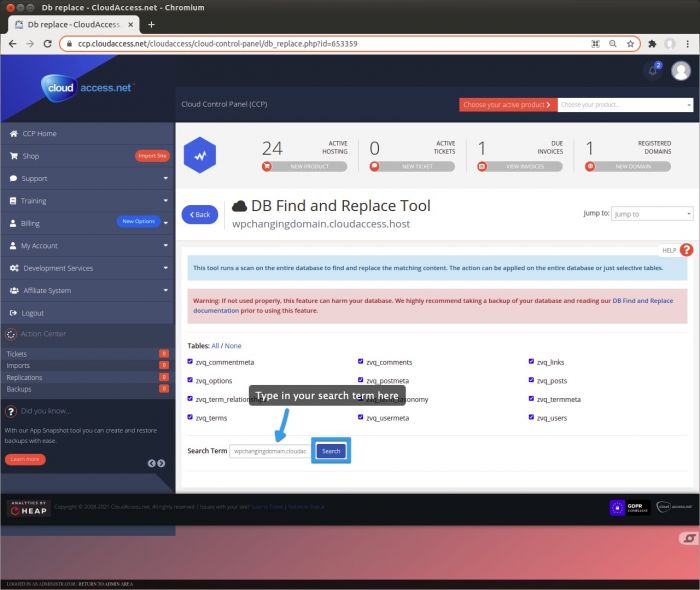Click the HEAP analytics badge
Screen dimensions: 700x590
(x=29, y=508)
